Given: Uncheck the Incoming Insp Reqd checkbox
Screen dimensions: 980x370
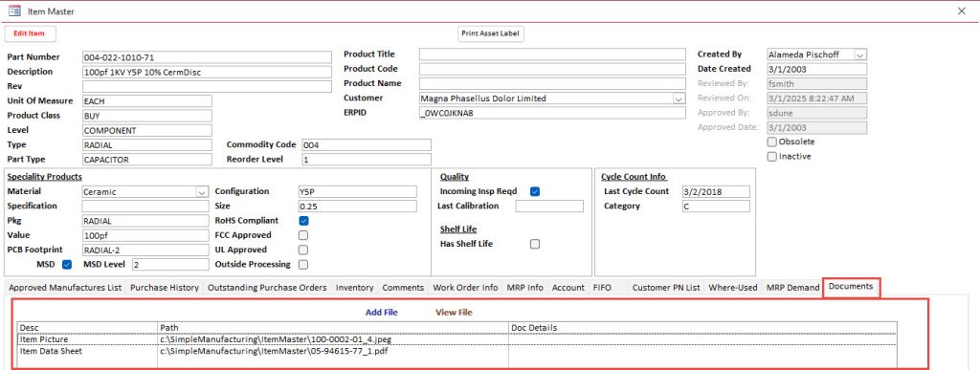Looking at the screenshot, I should point(535,191).
